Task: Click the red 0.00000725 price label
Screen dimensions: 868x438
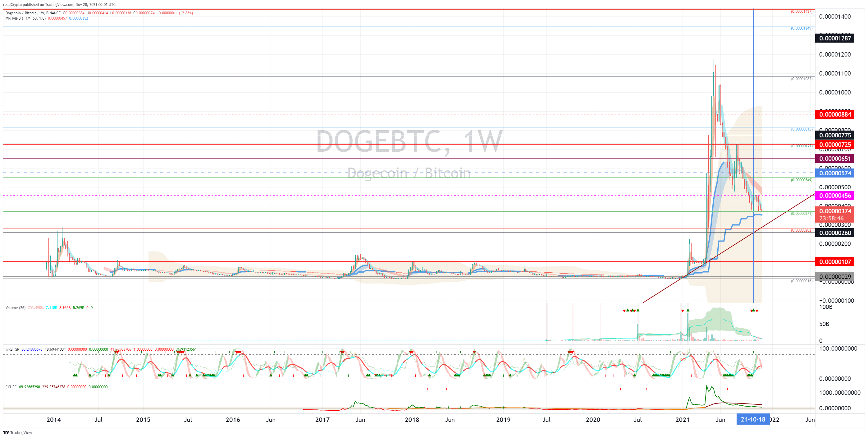Action: pos(835,145)
